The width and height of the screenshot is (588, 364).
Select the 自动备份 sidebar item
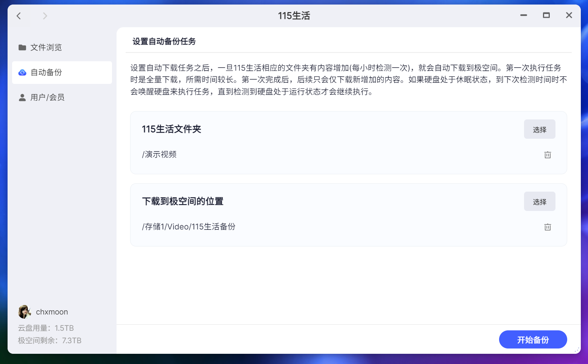click(62, 72)
